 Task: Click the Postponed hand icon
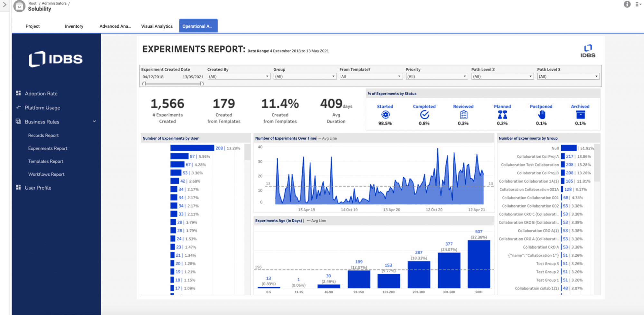pyautogui.click(x=541, y=114)
